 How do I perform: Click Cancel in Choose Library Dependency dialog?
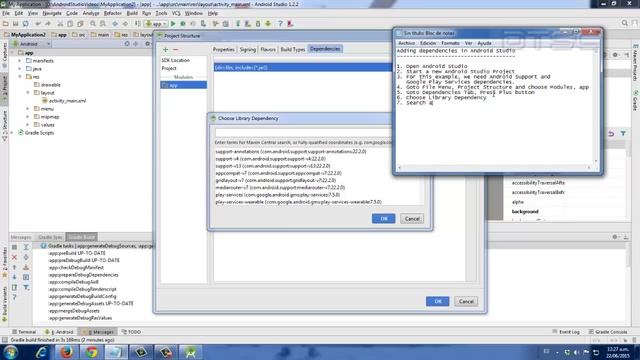tap(412, 219)
